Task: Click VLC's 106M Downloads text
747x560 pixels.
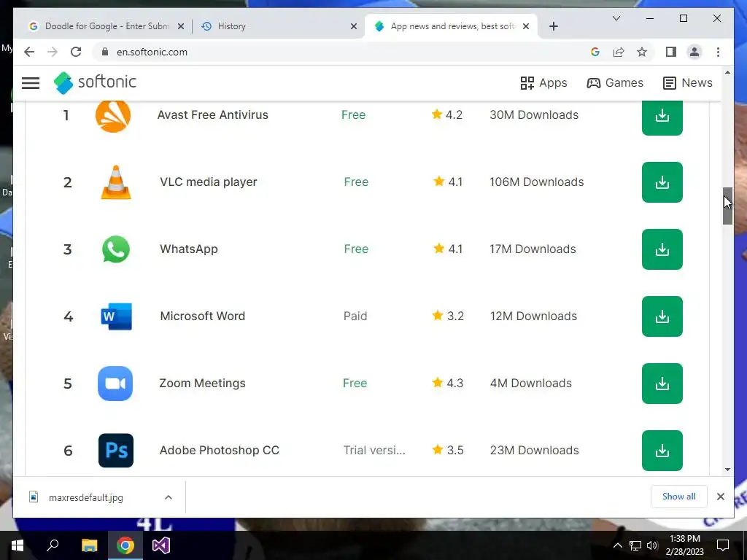Action: 536,182
